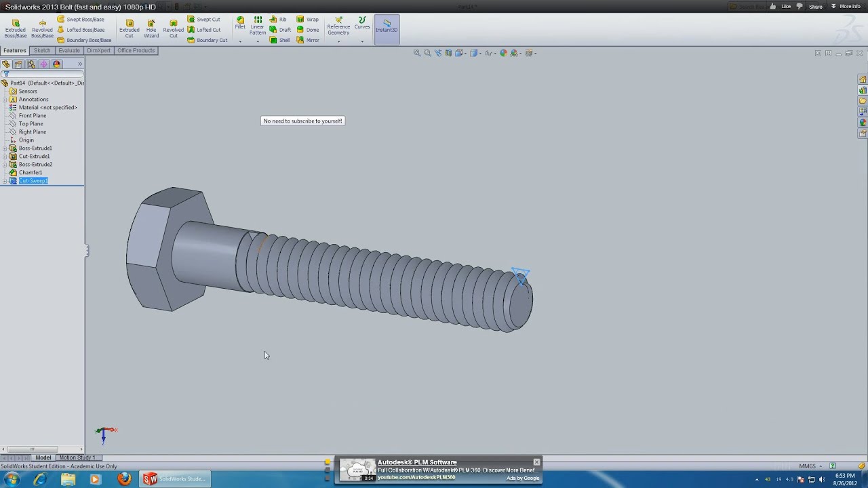Expand the Fillet dropdown arrow

coord(240,41)
